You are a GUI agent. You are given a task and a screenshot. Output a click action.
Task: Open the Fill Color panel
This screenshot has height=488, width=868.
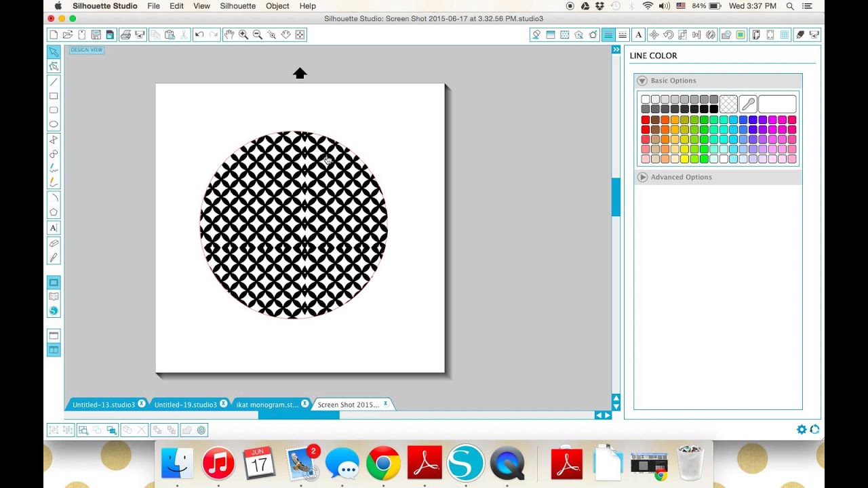(x=536, y=35)
